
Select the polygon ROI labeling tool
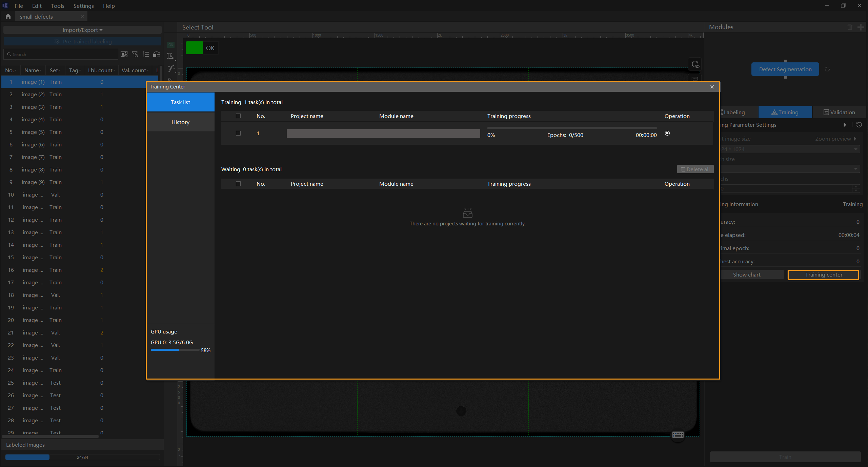pos(171,56)
